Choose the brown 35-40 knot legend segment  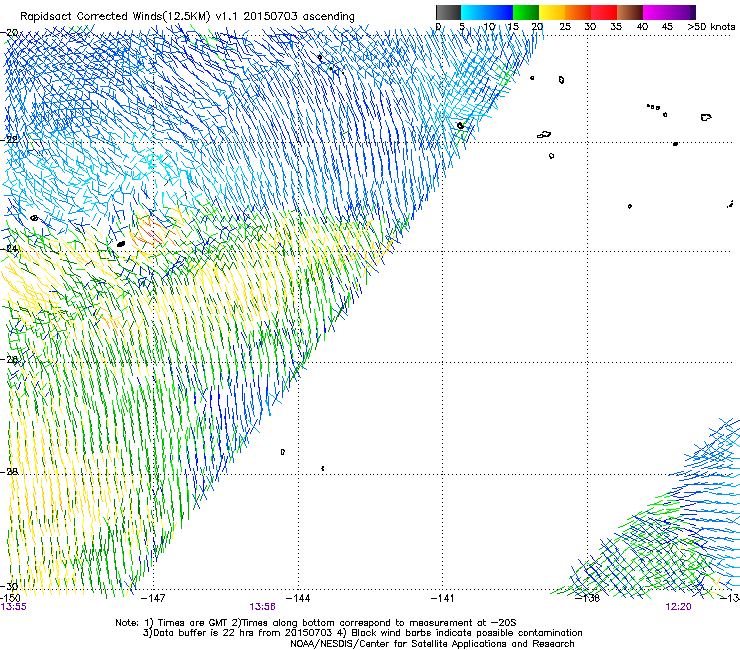click(630, 12)
